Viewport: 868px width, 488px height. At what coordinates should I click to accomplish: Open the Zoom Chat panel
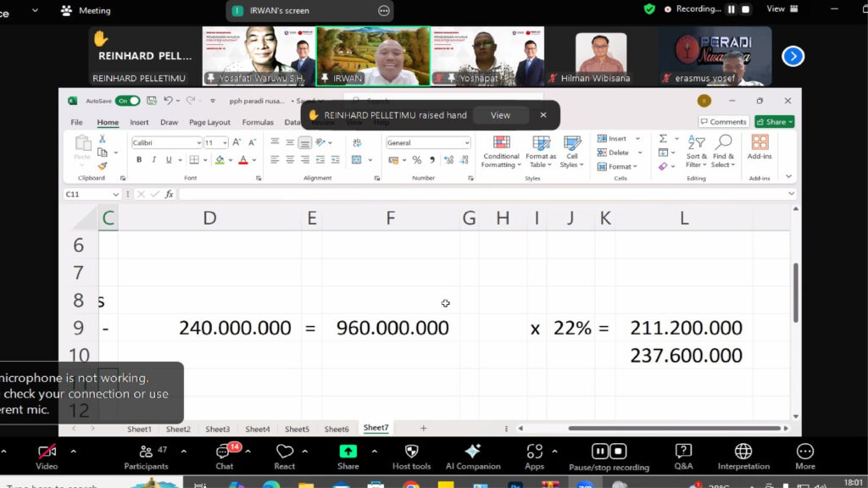[x=225, y=457]
